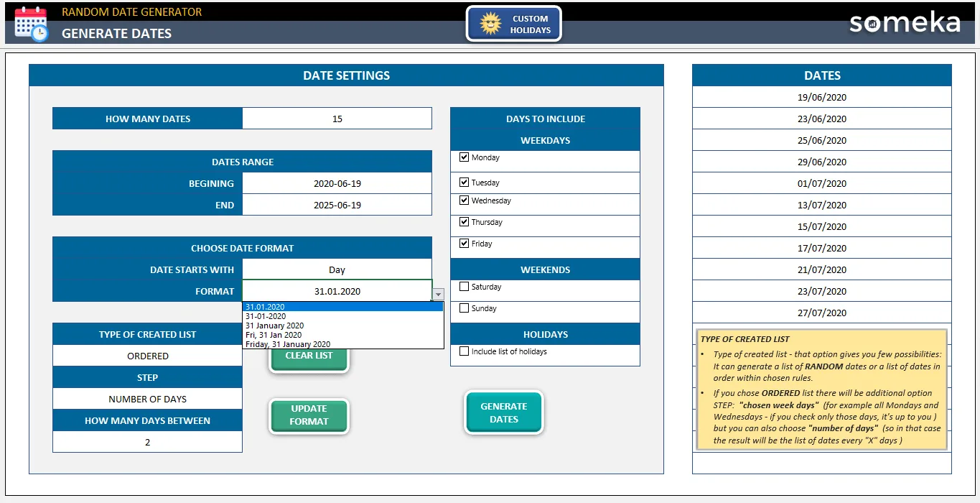The height and width of the screenshot is (503, 980).
Task: Select the date 21/07/2020
Action: pyautogui.click(x=822, y=269)
